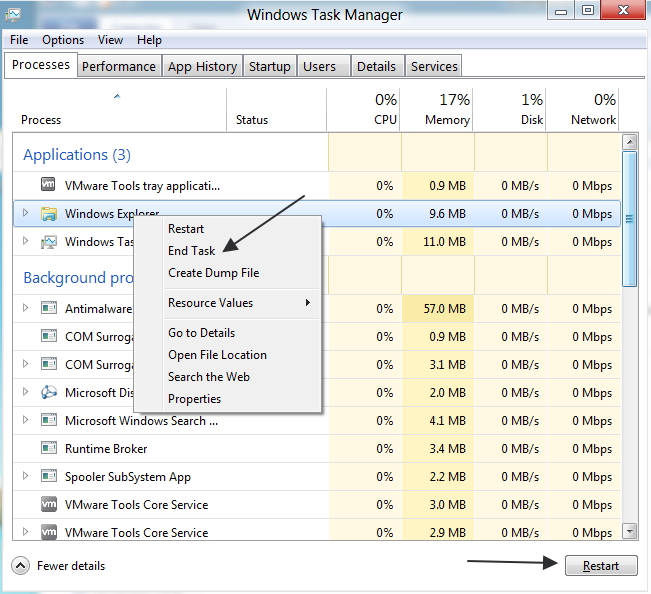The image size is (651, 594).
Task: Click the scrollbar up arrow
Action: click(x=630, y=142)
